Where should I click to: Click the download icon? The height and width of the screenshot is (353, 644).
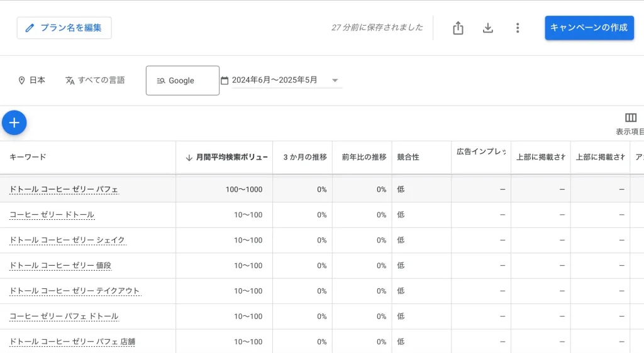(487, 28)
